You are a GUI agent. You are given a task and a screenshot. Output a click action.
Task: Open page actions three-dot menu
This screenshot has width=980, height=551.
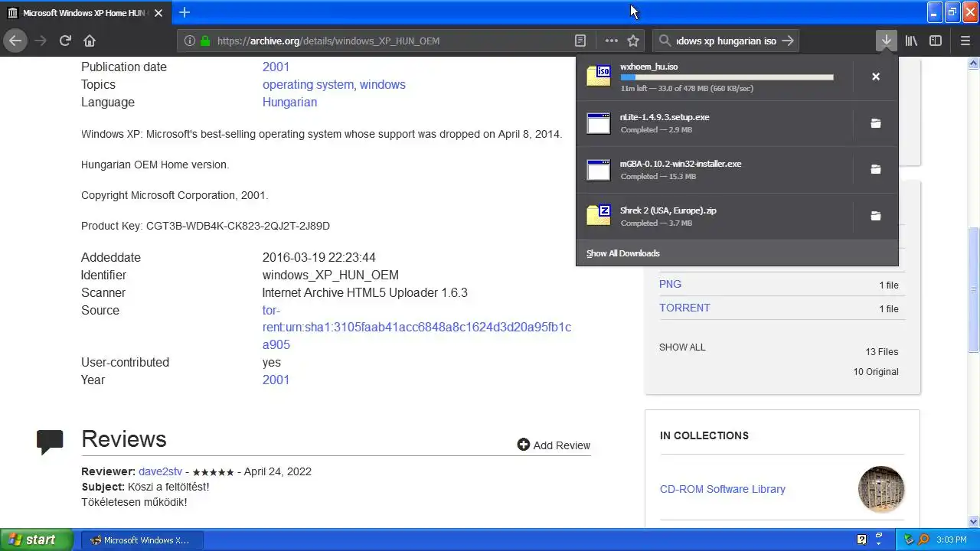click(611, 41)
